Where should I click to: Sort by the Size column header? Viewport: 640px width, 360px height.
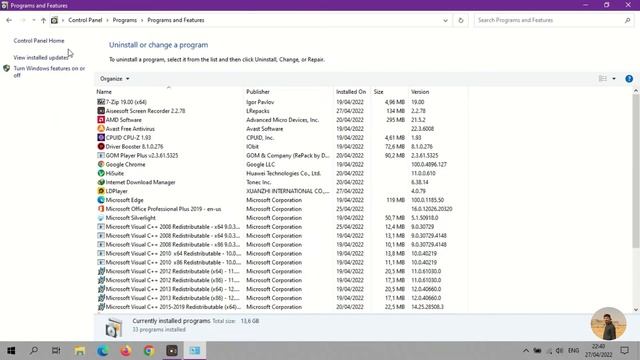[378, 92]
